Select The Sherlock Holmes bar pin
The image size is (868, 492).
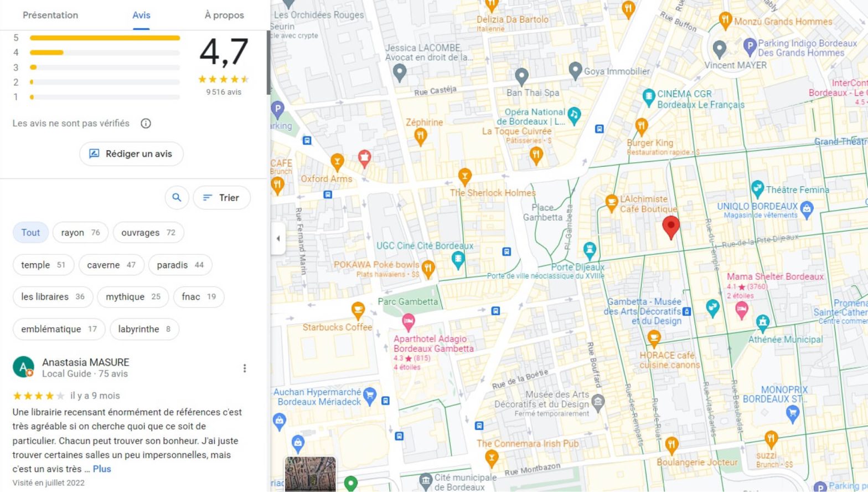(x=465, y=177)
